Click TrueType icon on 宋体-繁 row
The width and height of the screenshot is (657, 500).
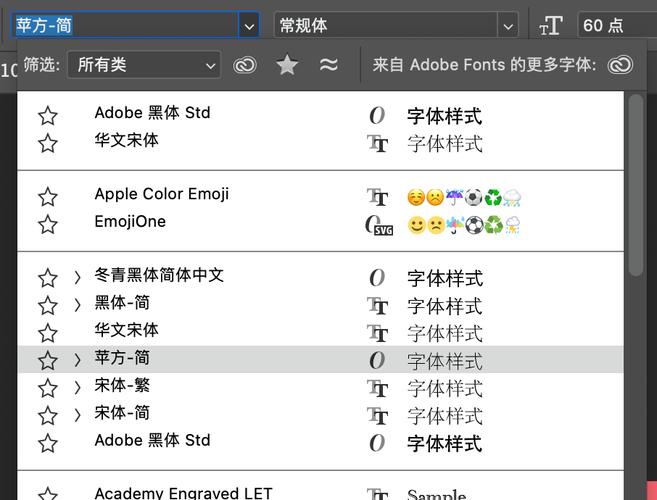(x=378, y=389)
